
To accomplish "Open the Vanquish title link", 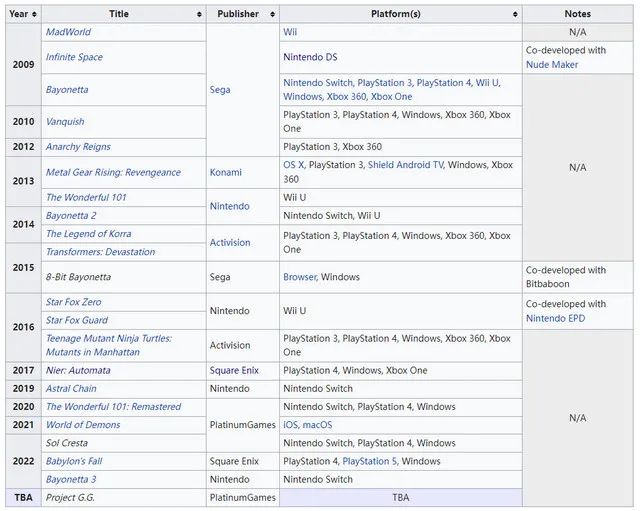I will (65, 122).
